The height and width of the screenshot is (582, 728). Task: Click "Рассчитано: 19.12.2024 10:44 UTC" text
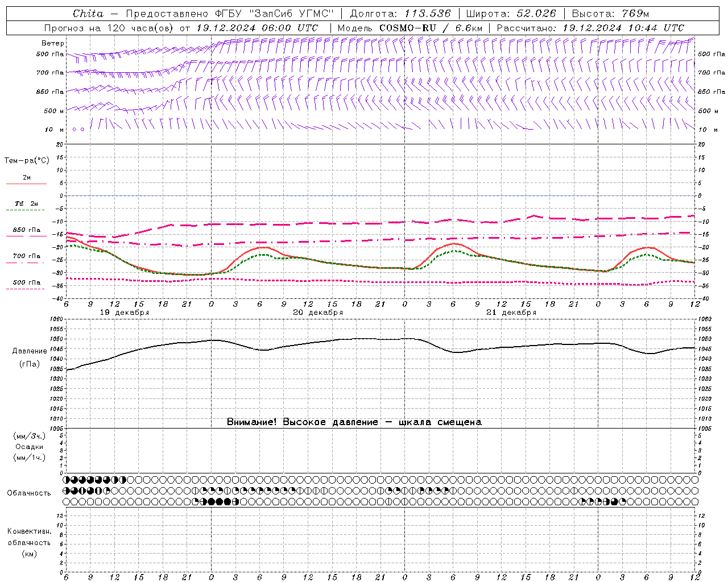pos(590,28)
